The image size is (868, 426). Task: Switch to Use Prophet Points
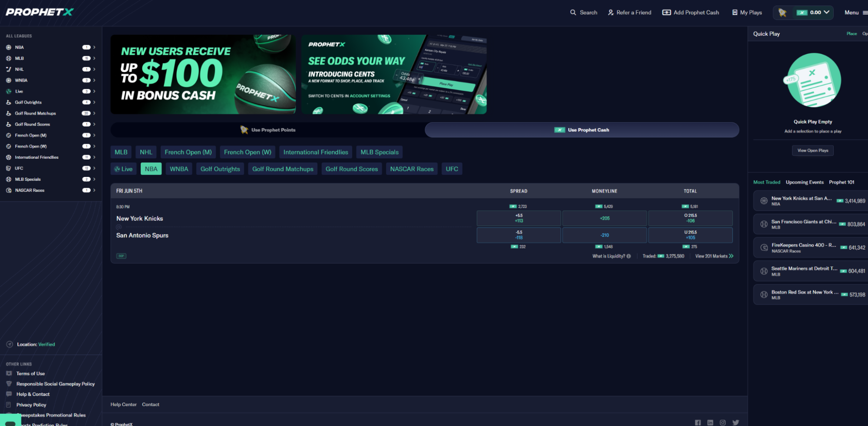click(268, 130)
